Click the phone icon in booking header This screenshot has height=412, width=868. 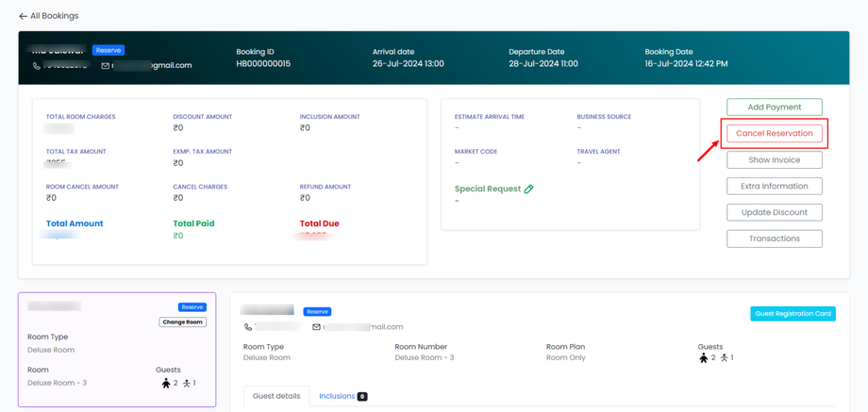(x=37, y=66)
